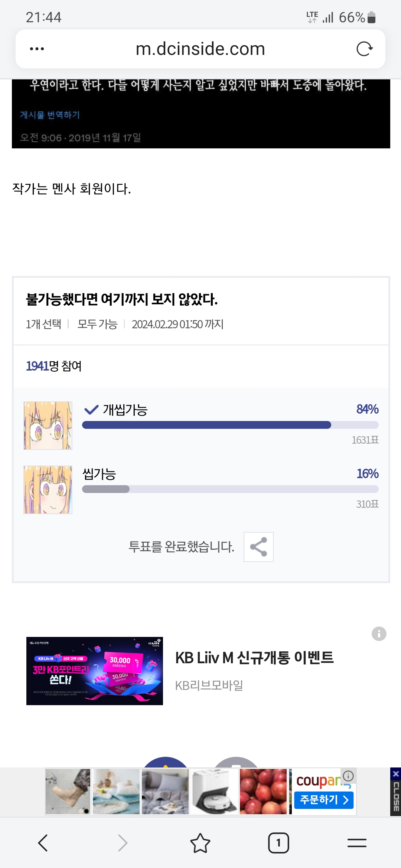Screen dimensions: 401x868
Task: Open the browser hamburger menu
Action: [357, 843]
